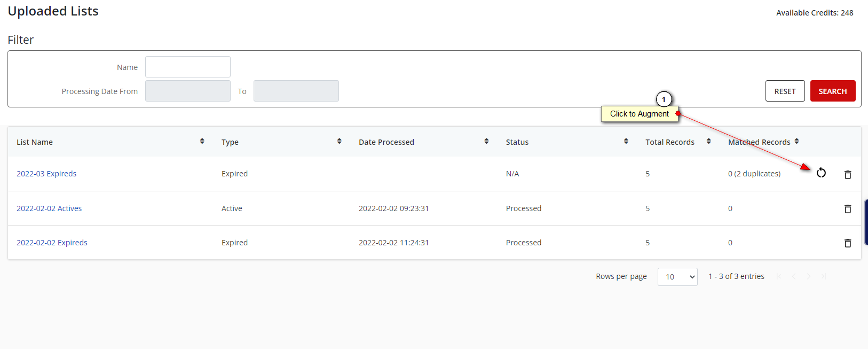The width and height of the screenshot is (868, 349).
Task: Click the List Name column header
Action: point(35,142)
